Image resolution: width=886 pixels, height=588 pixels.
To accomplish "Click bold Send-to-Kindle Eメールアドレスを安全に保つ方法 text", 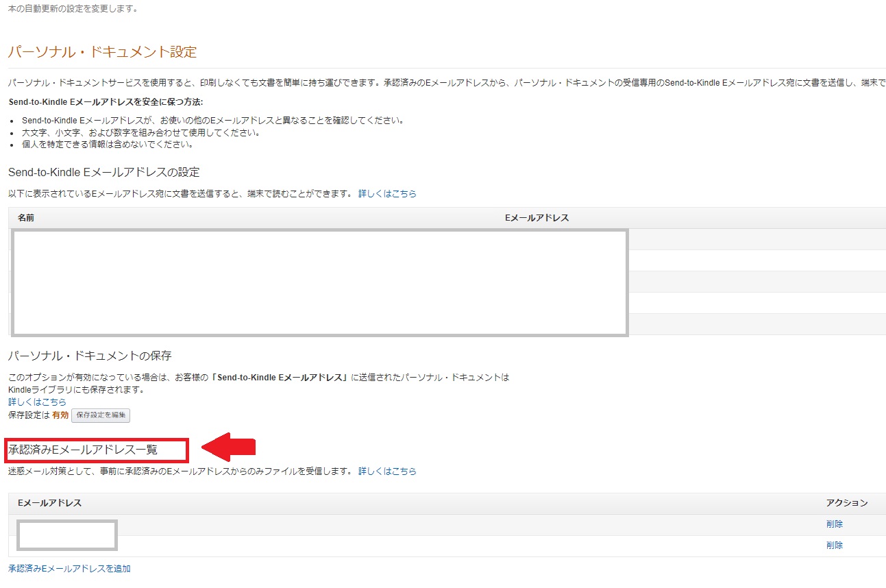I will point(106,102).
